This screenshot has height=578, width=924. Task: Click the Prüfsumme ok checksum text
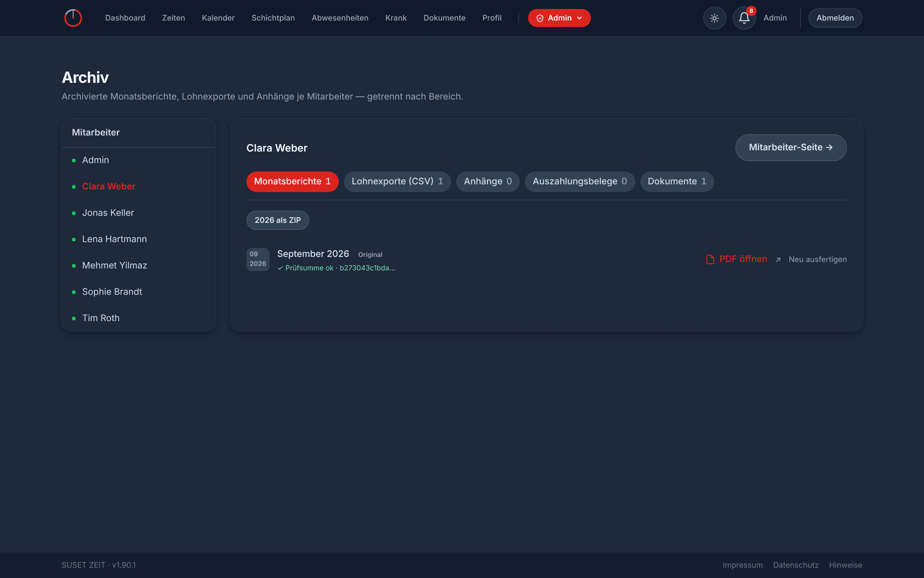point(336,268)
